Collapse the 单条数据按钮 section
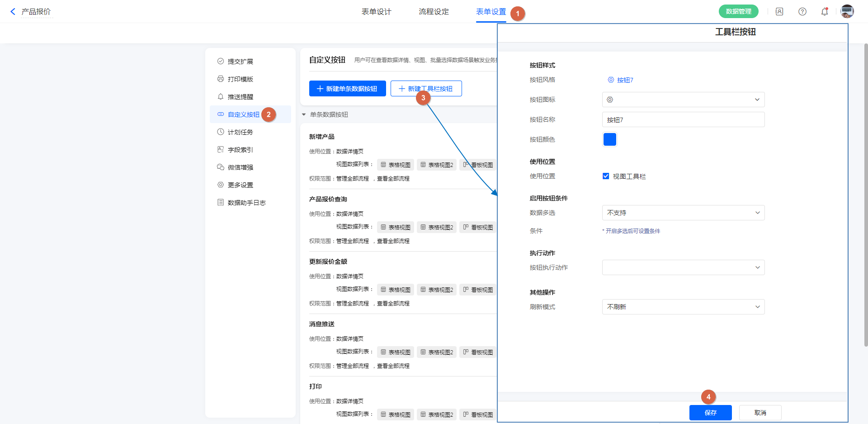This screenshot has width=868, height=424. (304, 115)
